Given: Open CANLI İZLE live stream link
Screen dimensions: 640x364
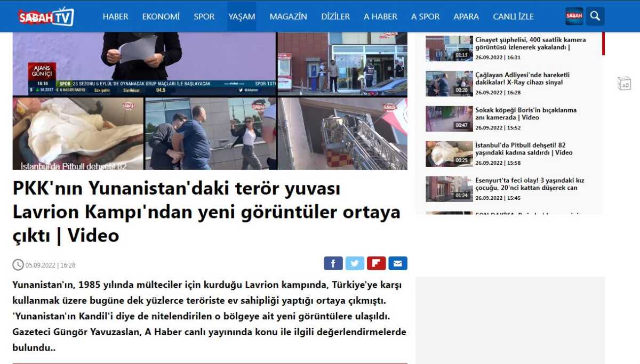Looking at the screenshot, I should pos(513,17).
